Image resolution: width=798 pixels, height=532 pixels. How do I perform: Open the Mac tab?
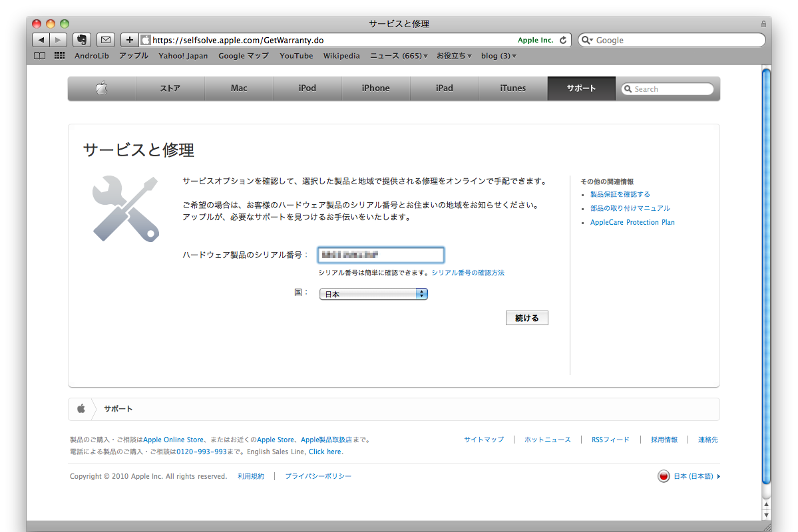(x=239, y=88)
